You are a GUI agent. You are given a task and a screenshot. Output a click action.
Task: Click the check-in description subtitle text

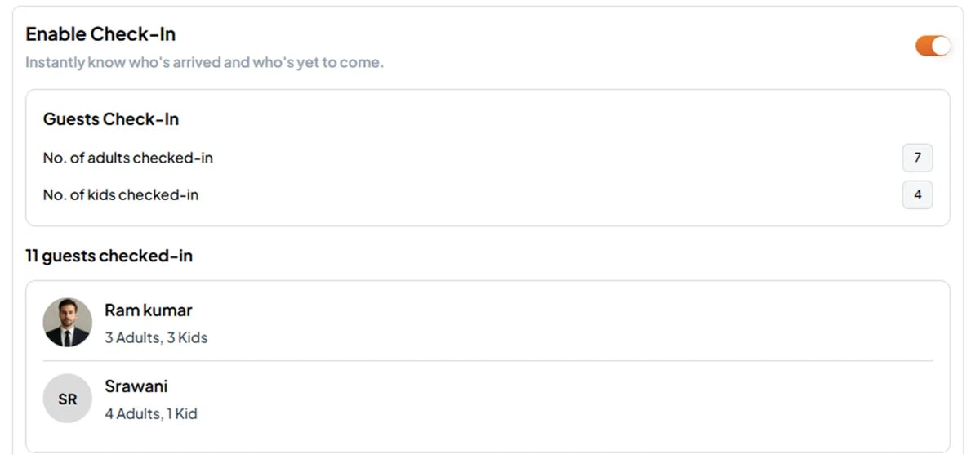click(x=204, y=62)
